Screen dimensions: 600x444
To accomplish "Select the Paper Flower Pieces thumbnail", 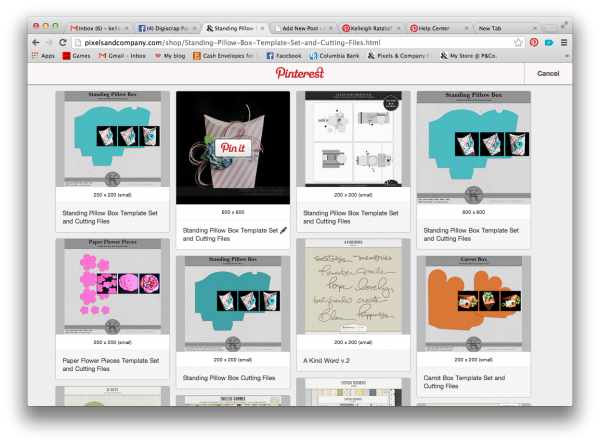I will pos(112,286).
